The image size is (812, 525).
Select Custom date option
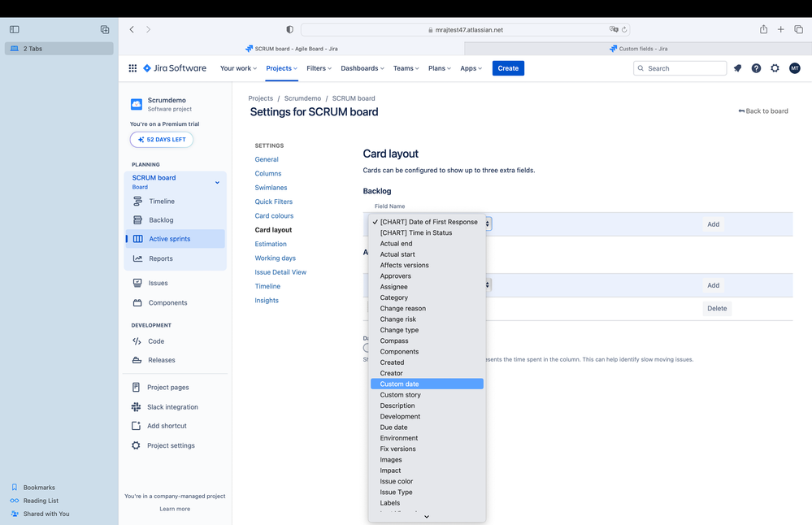click(428, 384)
